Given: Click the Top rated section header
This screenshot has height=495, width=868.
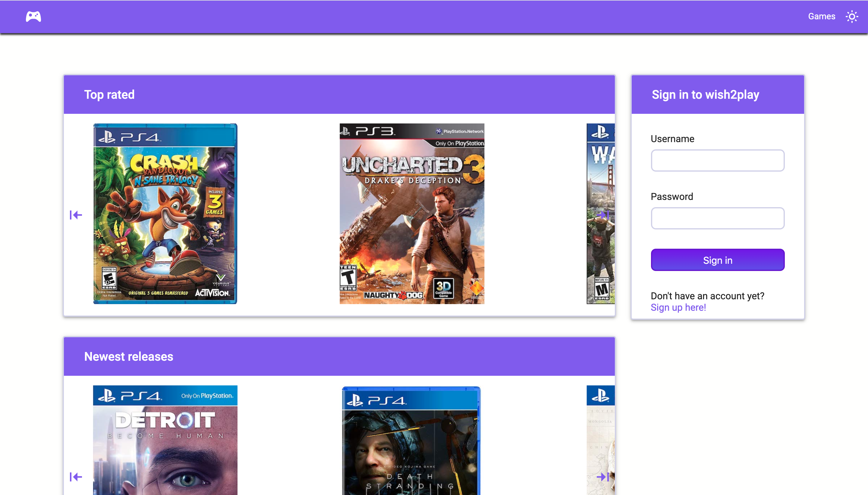Looking at the screenshot, I should tap(109, 95).
